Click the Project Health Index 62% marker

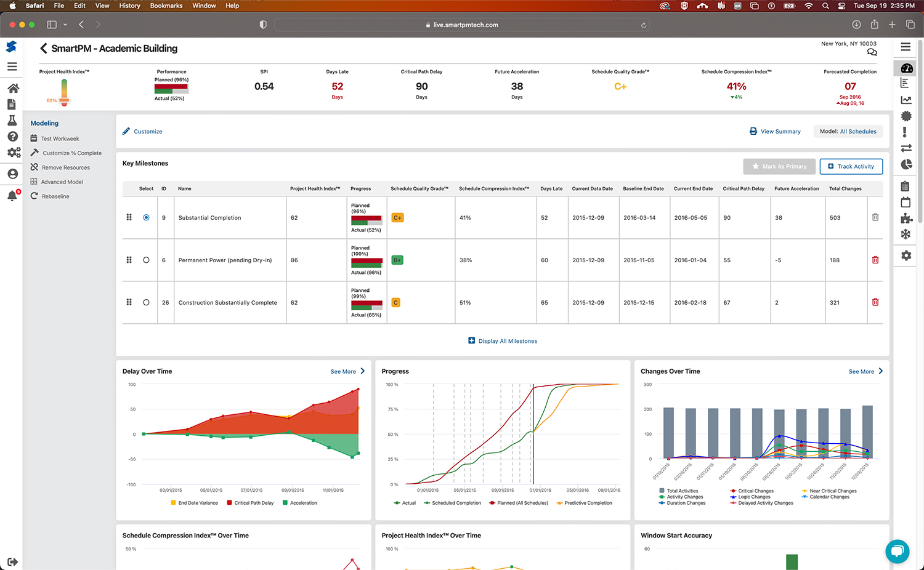(63, 100)
